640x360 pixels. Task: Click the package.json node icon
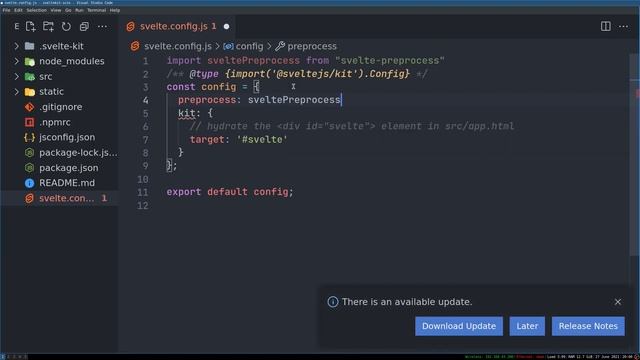(29, 168)
